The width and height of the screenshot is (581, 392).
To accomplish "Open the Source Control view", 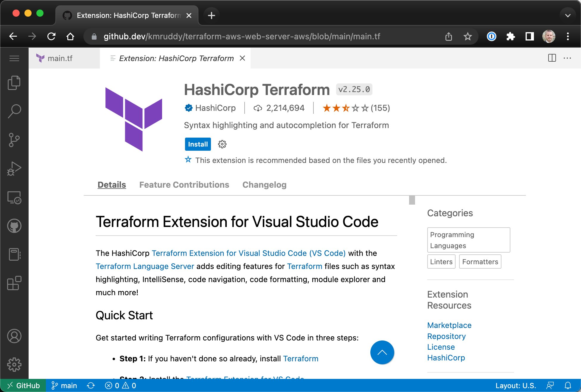I will click(14, 139).
